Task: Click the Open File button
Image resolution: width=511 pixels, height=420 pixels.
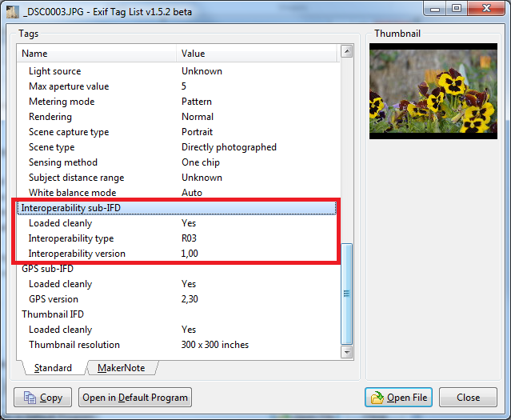Action: pos(398,397)
